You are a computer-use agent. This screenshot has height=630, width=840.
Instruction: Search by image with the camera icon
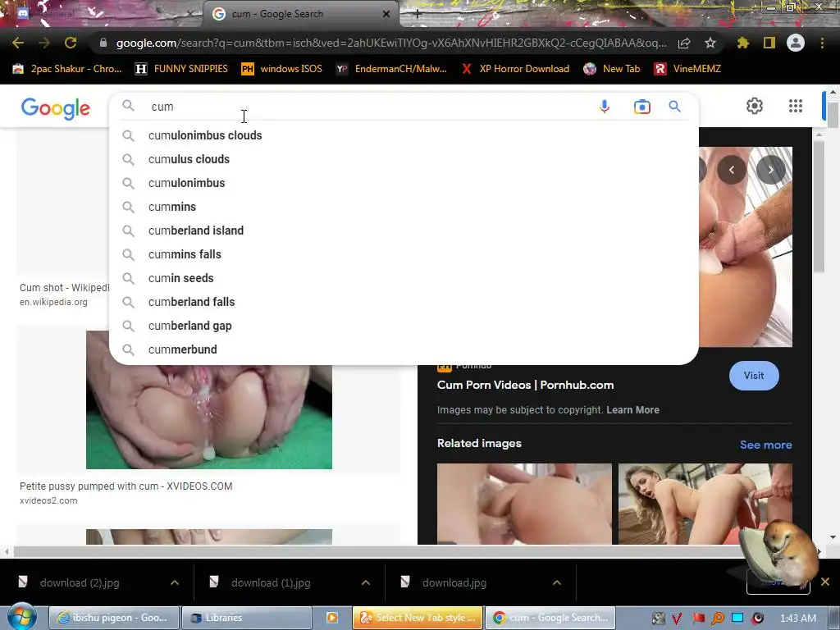point(641,107)
